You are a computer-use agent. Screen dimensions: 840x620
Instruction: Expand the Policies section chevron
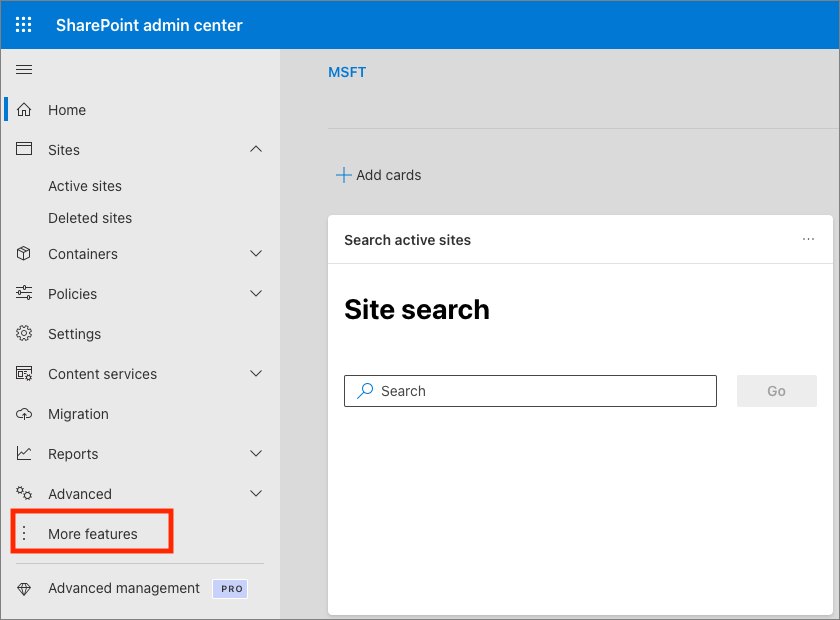pyautogui.click(x=256, y=293)
